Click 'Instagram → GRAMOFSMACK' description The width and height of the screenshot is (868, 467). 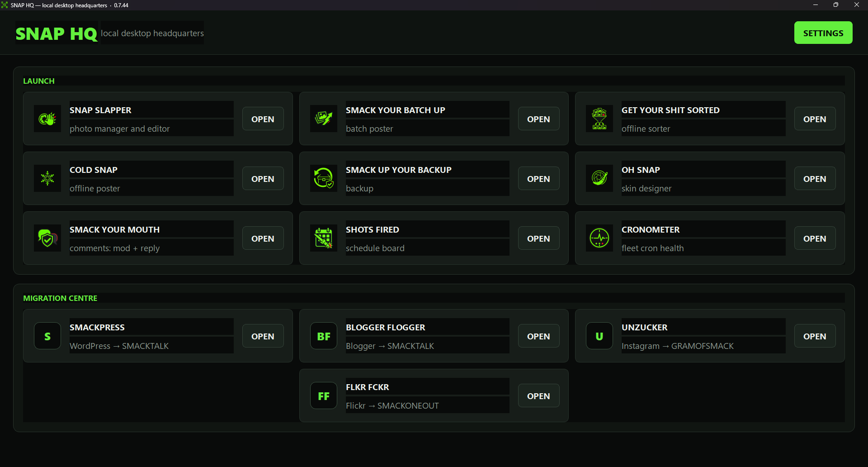pyautogui.click(x=678, y=346)
